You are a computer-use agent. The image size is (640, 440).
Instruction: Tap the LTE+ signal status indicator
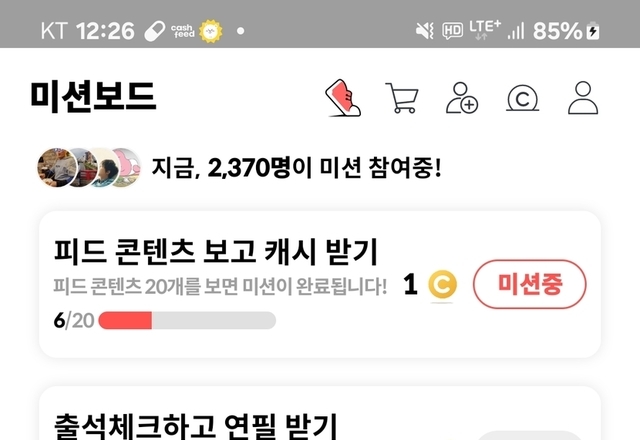484,30
